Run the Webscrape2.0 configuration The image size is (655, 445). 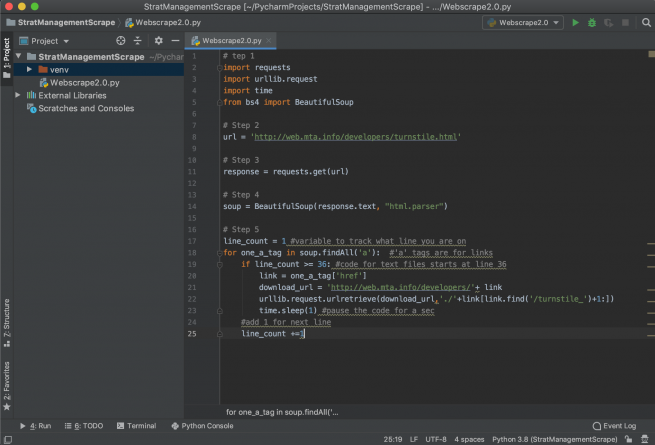(x=576, y=22)
